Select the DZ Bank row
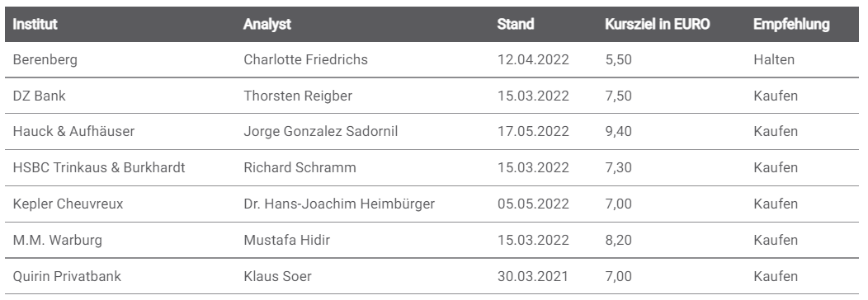This screenshot has height=300, width=868. tap(432, 96)
